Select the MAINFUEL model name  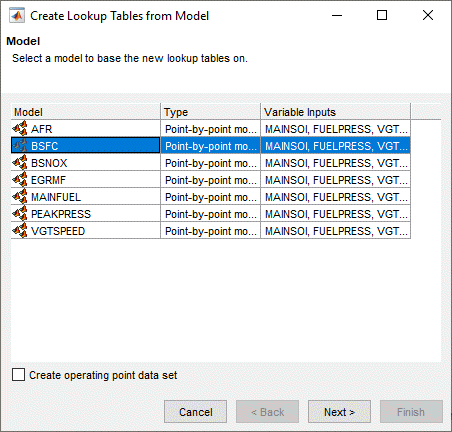point(56,197)
